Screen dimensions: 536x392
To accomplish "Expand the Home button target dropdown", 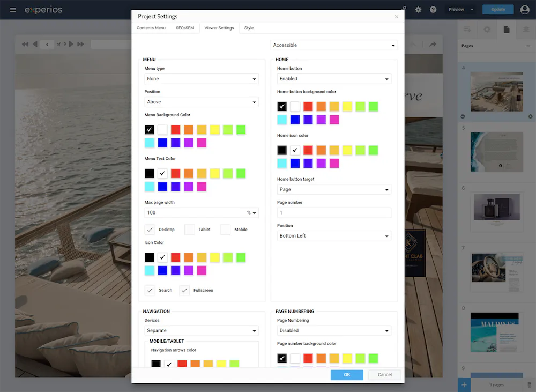I will click(x=334, y=189).
